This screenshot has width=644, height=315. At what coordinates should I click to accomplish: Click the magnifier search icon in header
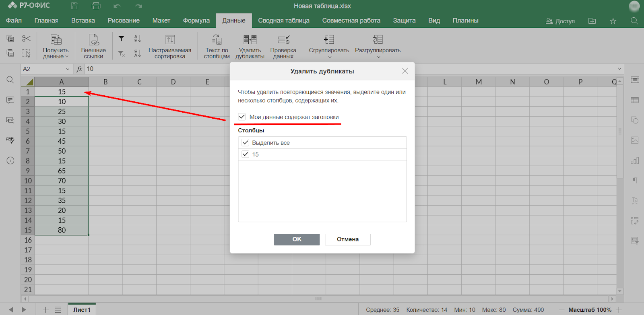pyautogui.click(x=634, y=21)
